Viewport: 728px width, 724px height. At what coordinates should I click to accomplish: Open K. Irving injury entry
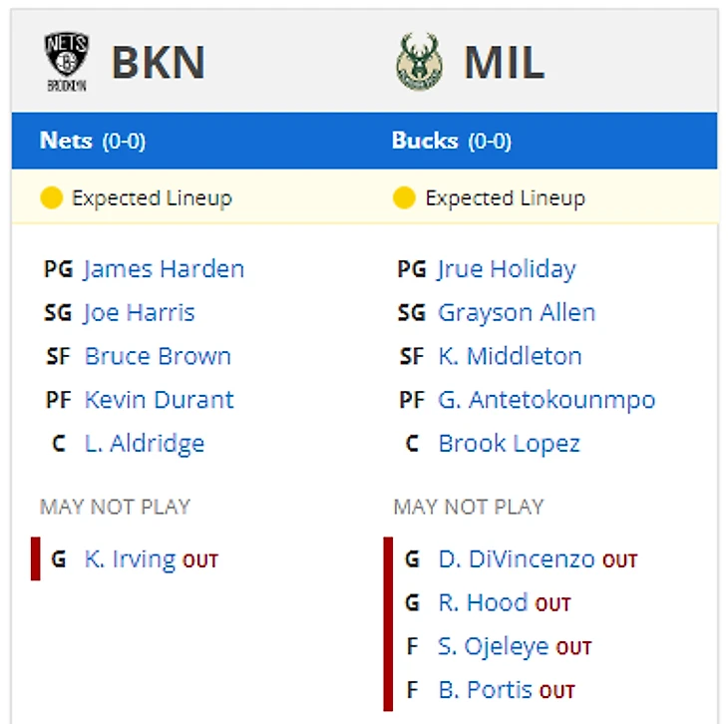(x=130, y=559)
